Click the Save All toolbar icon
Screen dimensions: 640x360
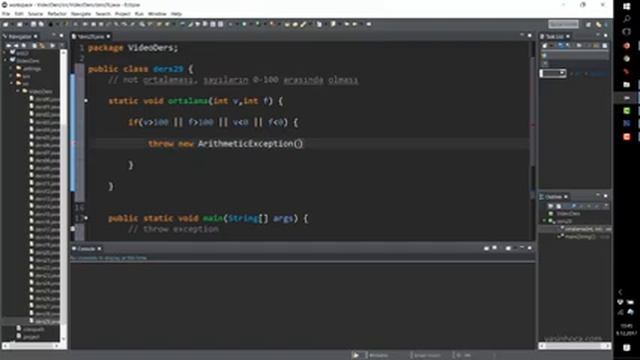click(x=41, y=24)
